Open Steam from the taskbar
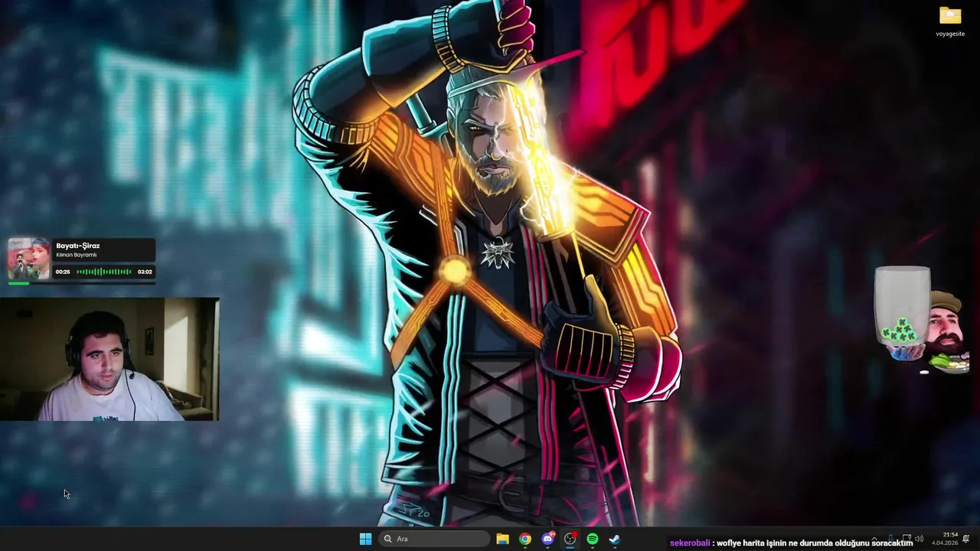Viewport: 980px width, 551px height. [614, 539]
